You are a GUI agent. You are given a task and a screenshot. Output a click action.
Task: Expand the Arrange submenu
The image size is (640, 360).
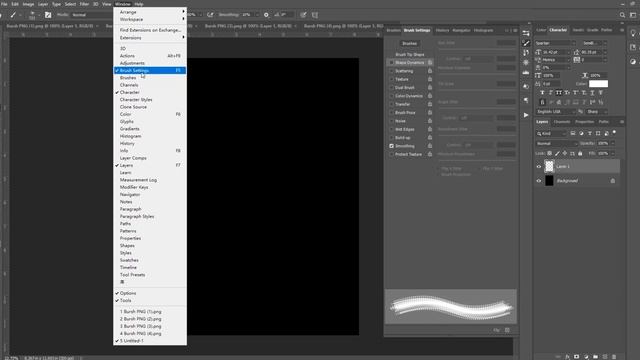[x=150, y=12]
